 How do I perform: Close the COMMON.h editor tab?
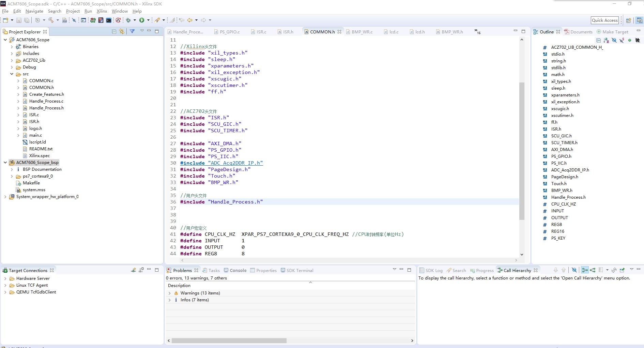pos(339,32)
